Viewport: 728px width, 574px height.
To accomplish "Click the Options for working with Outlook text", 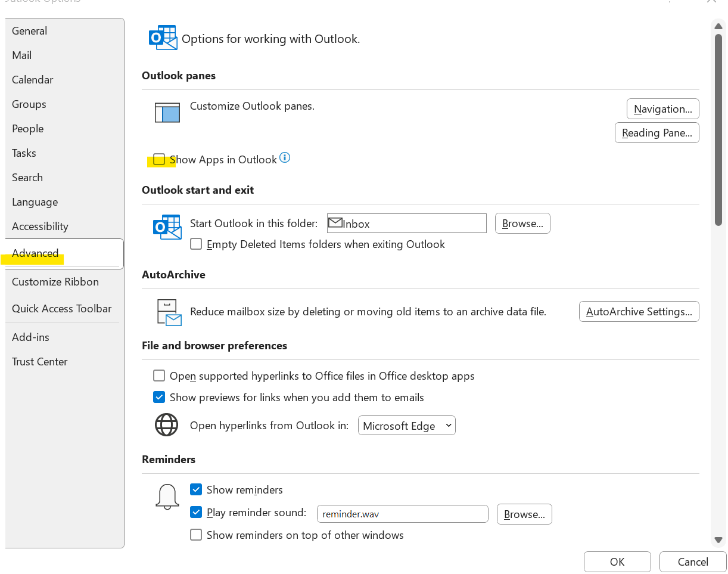I will [270, 39].
